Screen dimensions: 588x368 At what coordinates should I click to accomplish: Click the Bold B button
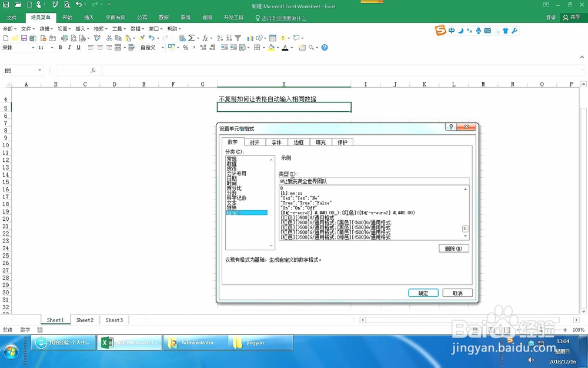pos(61,48)
